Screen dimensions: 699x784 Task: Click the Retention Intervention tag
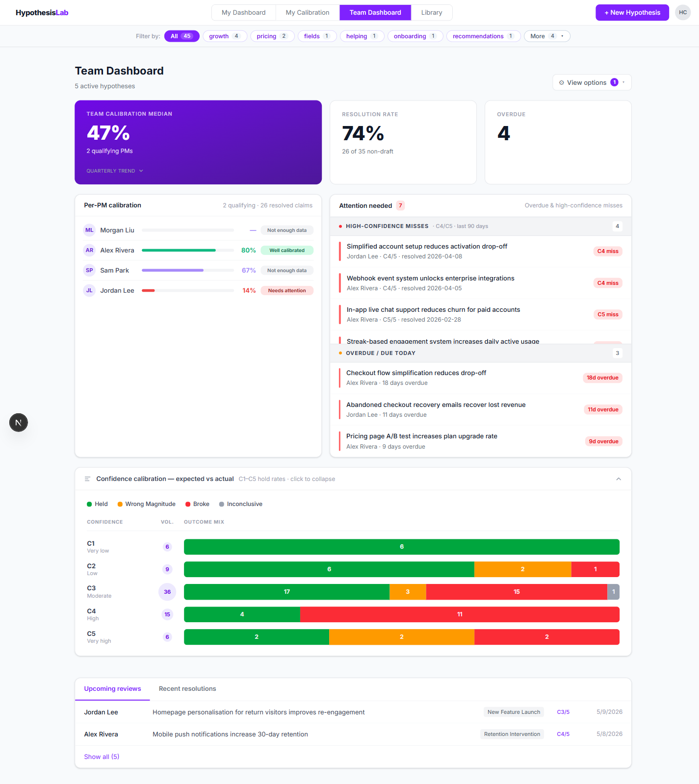point(512,734)
